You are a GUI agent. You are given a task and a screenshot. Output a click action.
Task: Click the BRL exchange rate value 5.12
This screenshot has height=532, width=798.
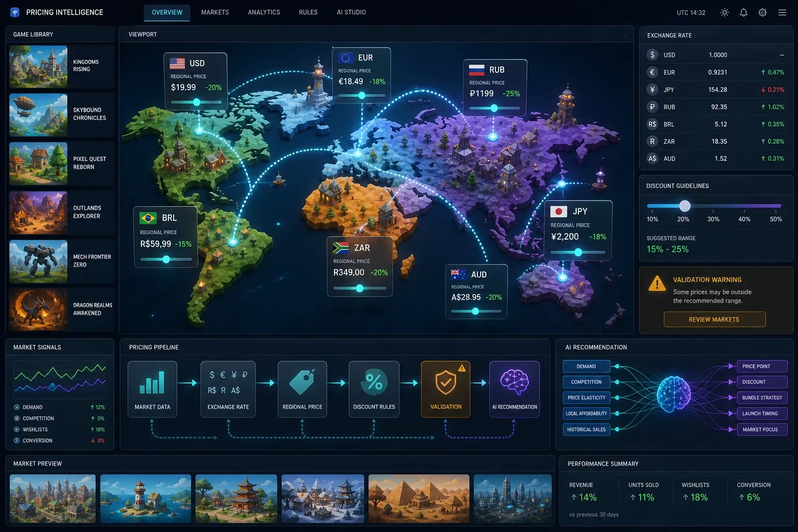[x=721, y=124]
